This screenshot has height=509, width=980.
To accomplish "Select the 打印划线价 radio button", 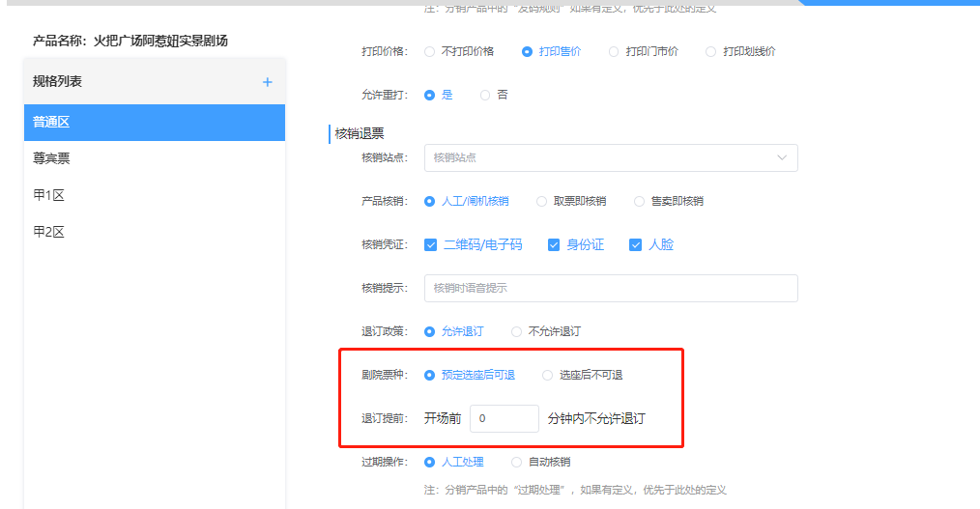I will pos(711,52).
